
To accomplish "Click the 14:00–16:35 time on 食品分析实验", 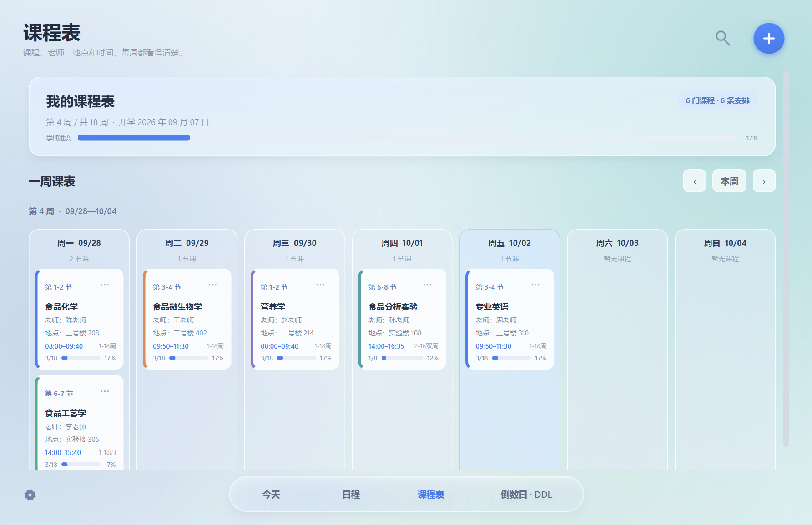I will pyautogui.click(x=386, y=346).
